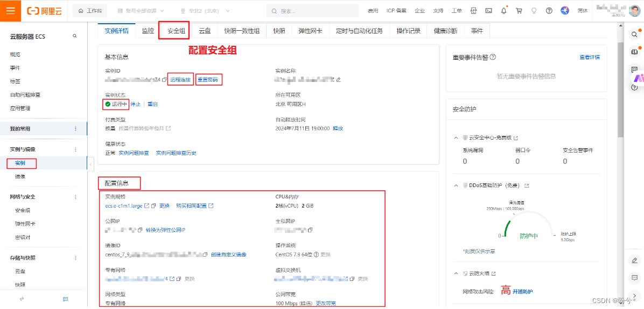Viewport: 644px width, 309px height.
Task: Collapse the 云防火墙 section
Action: [x=456, y=273]
